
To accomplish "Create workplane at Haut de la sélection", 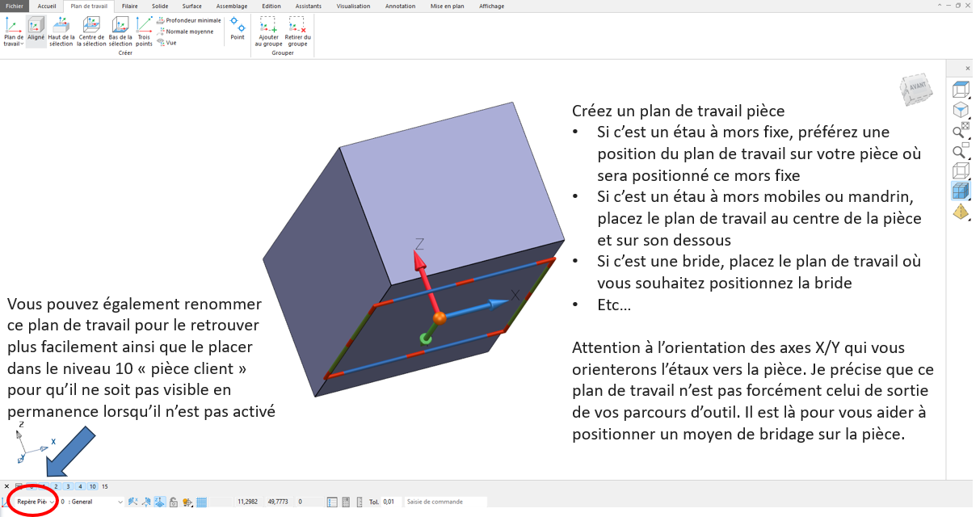I will pyautogui.click(x=61, y=32).
